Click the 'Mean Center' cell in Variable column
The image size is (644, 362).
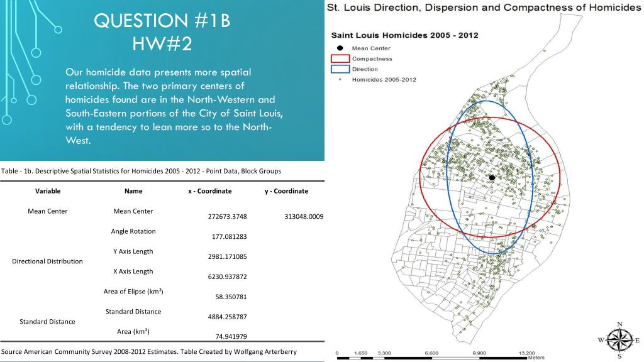pyautogui.click(x=48, y=211)
